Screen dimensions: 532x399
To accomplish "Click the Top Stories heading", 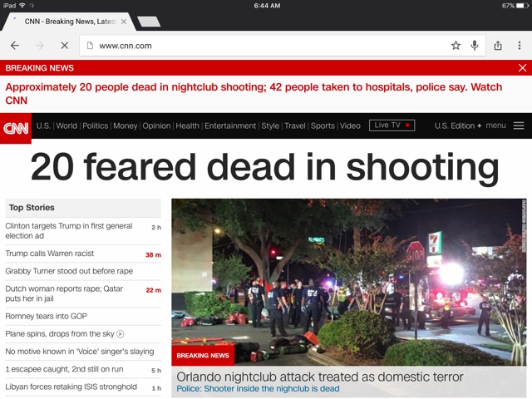I will point(32,208).
